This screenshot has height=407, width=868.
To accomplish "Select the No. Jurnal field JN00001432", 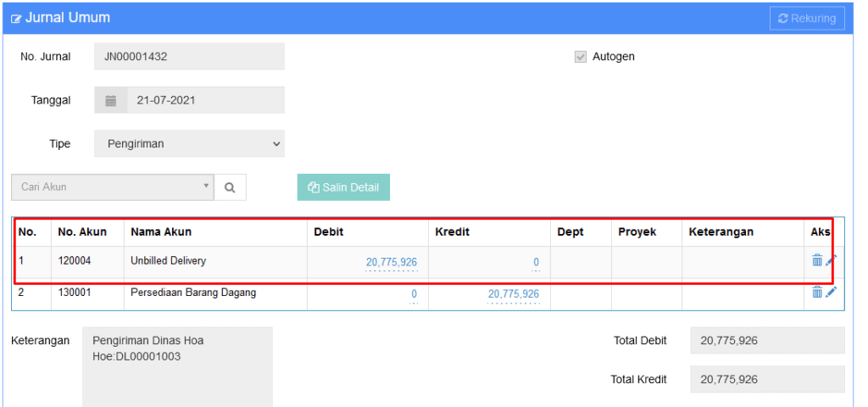I will (x=189, y=57).
